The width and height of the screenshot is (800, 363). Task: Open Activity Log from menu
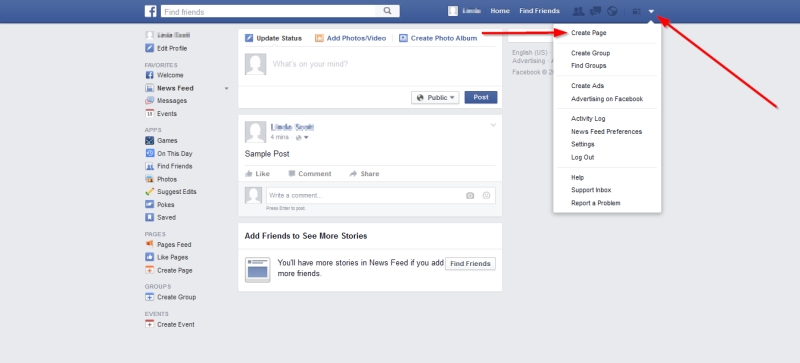[588, 118]
